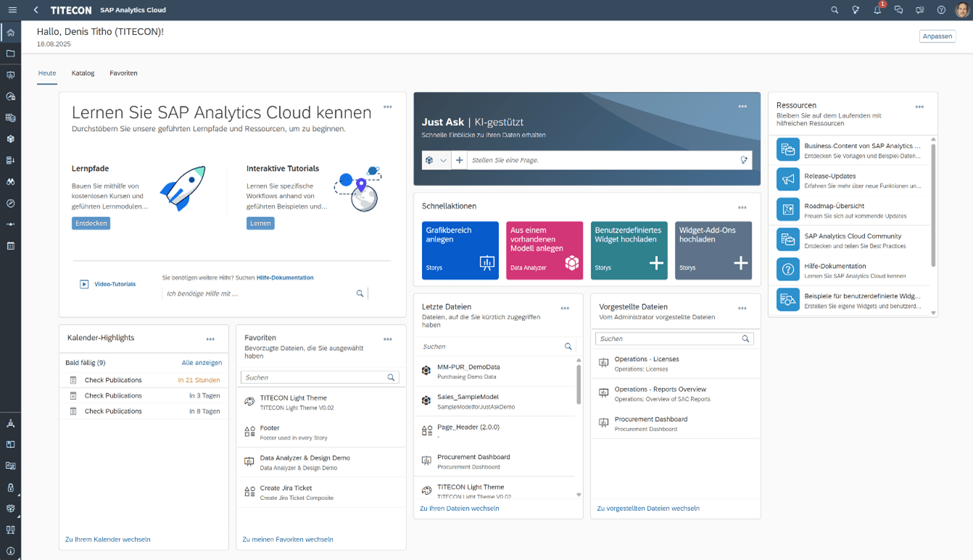This screenshot has height=560, width=973.
Task: Click Benutzerdefiniertes Widget hochladen tile
Action: coord(629,251)
